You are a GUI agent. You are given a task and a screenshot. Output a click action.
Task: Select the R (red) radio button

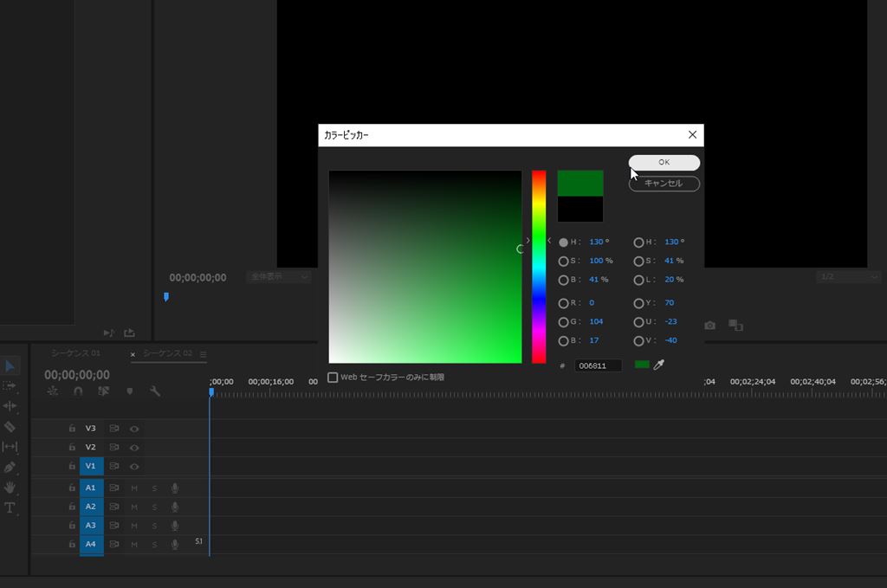click(x=564, y=303)
